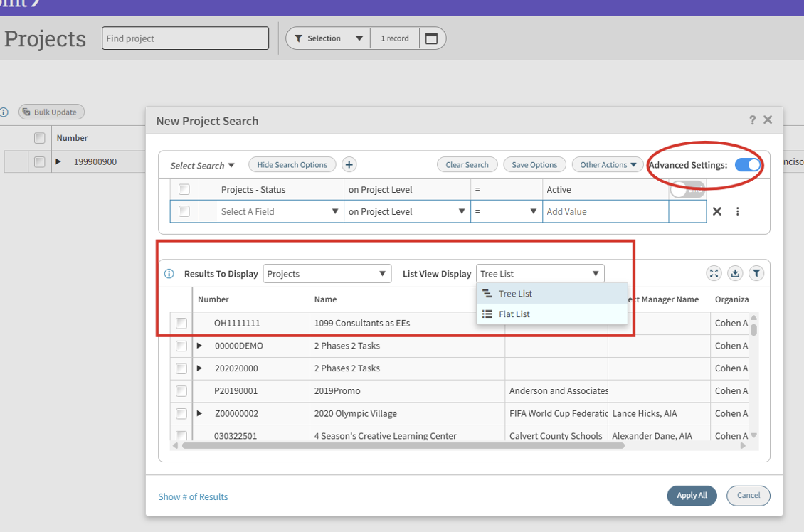Click the 1 record count label

394,38
